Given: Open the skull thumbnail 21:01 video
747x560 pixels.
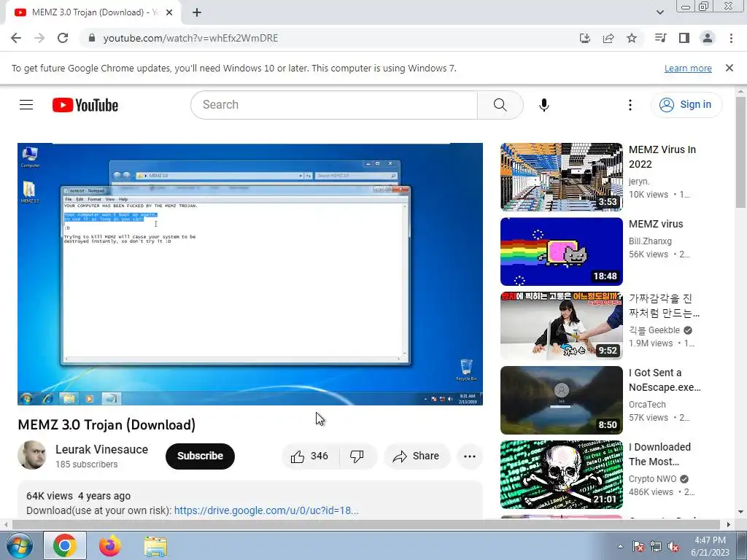Looking at the screenshot, I should coord(561,474).
